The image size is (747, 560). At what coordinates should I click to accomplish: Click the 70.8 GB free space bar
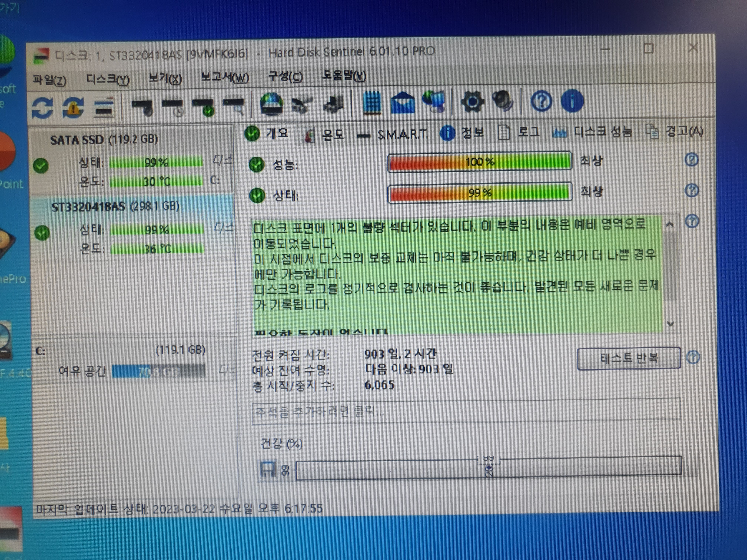(x=158, y=371)
